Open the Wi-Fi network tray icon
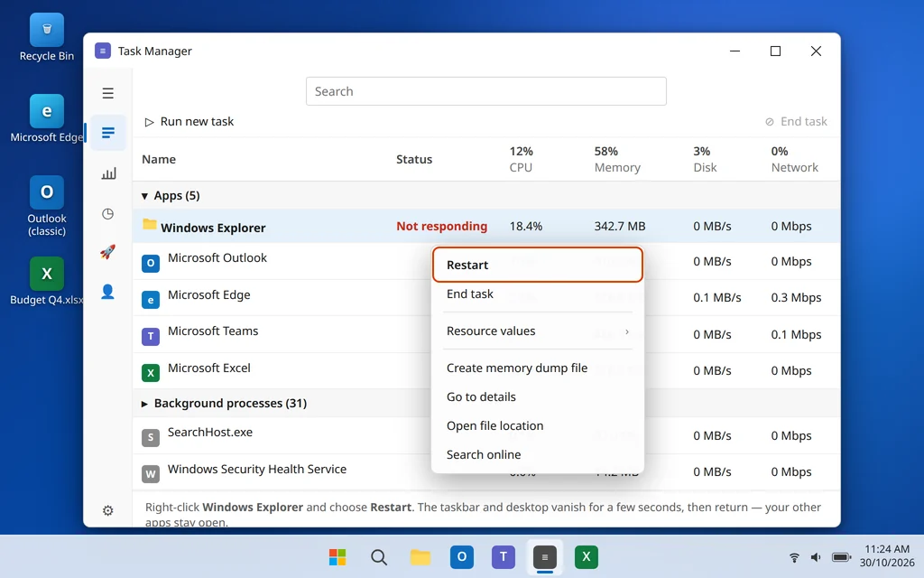This screenshot has height=578, width=924. [794, 557]
